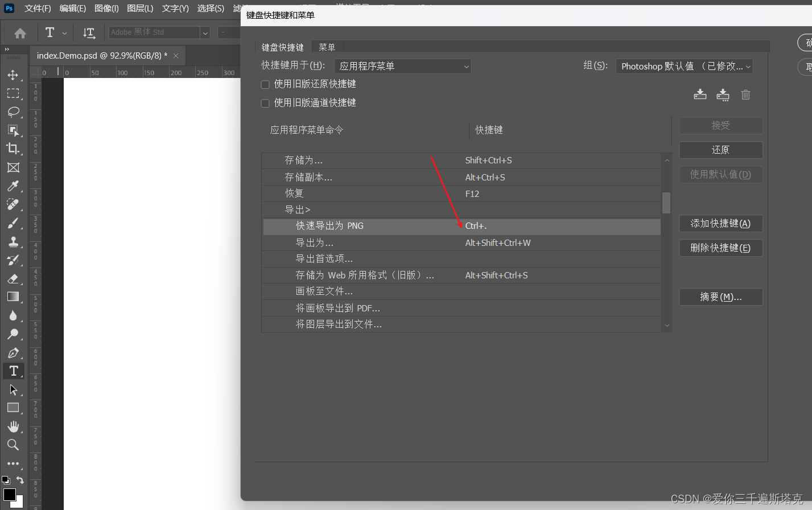Create new set from current shortcuts
This screenshot has height=510, width=812.
tap(723, 94)
